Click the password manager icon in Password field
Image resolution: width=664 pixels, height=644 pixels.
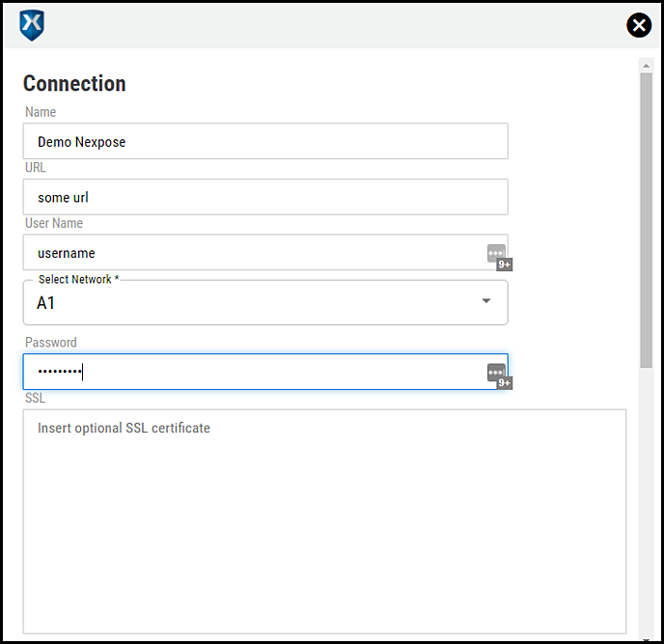496,373
